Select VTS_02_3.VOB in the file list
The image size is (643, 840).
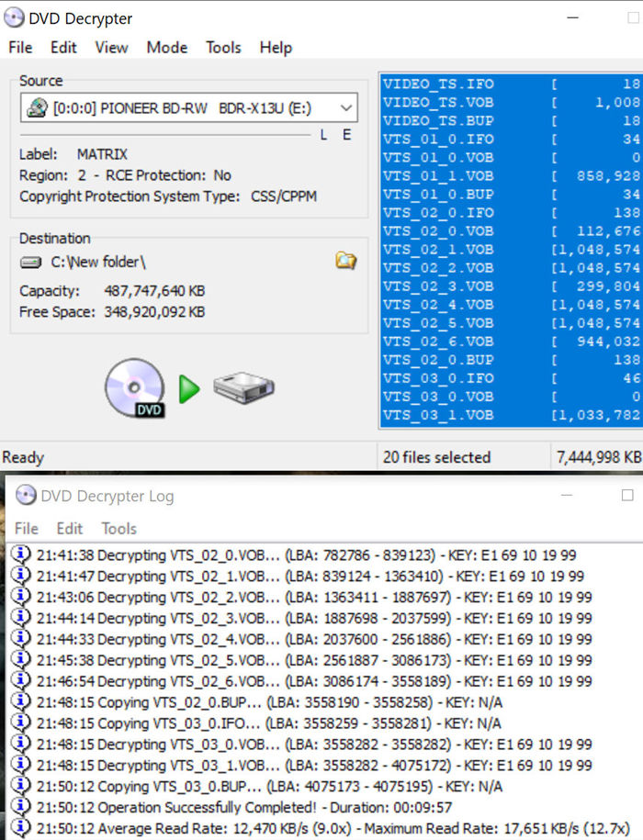coord(512,286)
